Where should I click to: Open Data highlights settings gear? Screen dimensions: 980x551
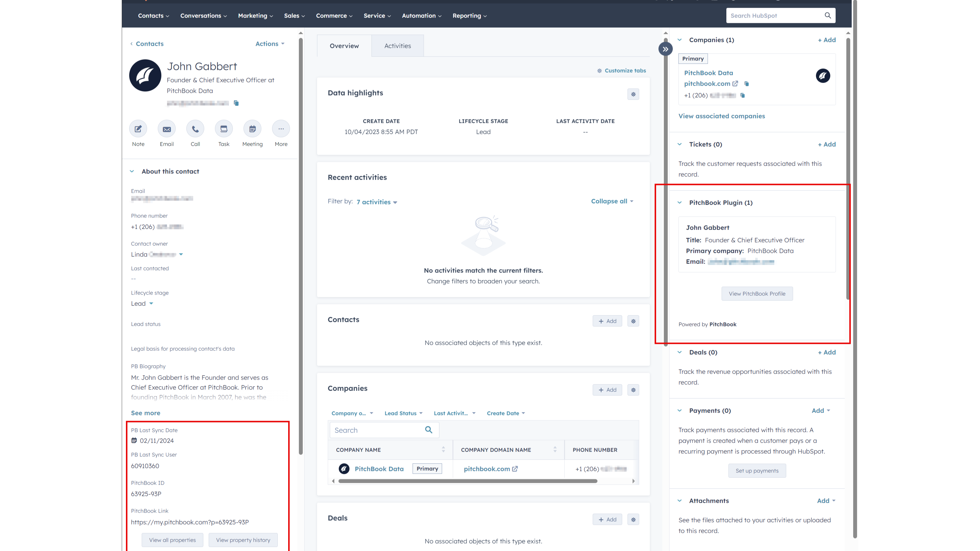click(633, 94)
